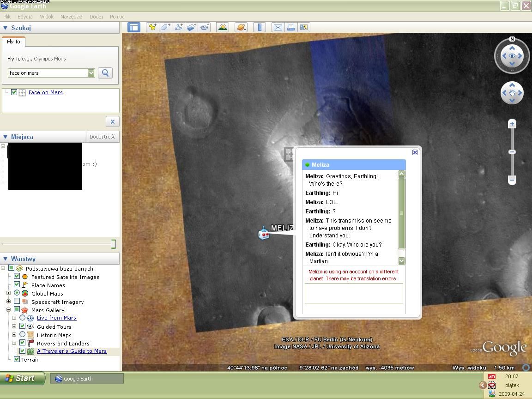The width and height of the screenshot is (532, 399).
Task: Enable Spacecraft Imagery layer
Action: (17, 301)
